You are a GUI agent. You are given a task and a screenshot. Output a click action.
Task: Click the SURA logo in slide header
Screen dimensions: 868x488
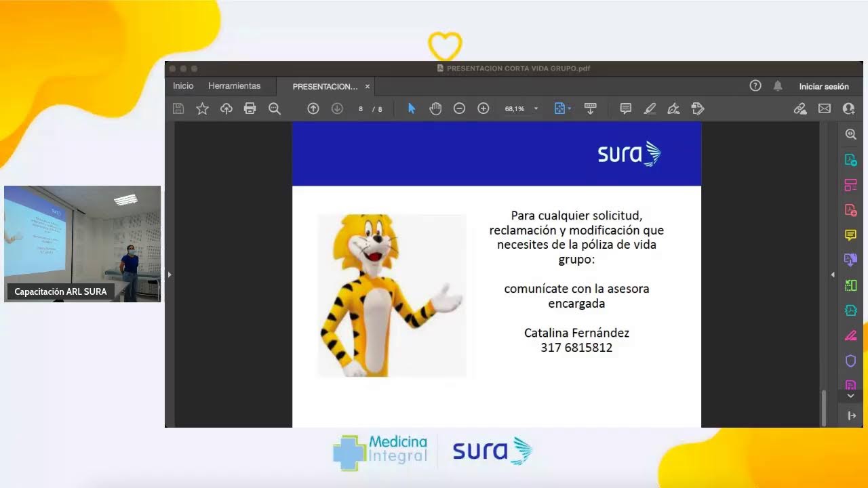[x=629, y=154]
